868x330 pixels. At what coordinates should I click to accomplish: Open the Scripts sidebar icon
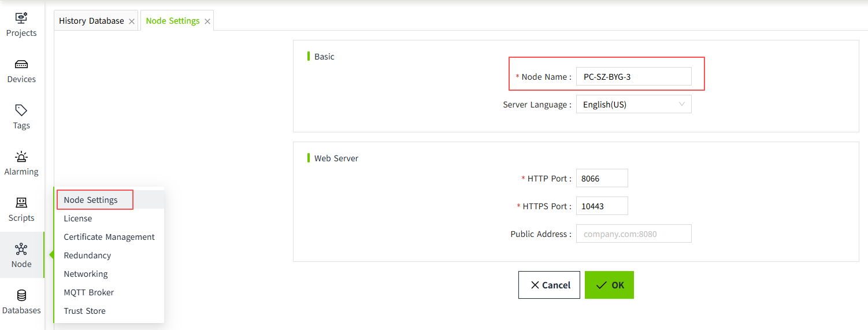tap(21, 203)
